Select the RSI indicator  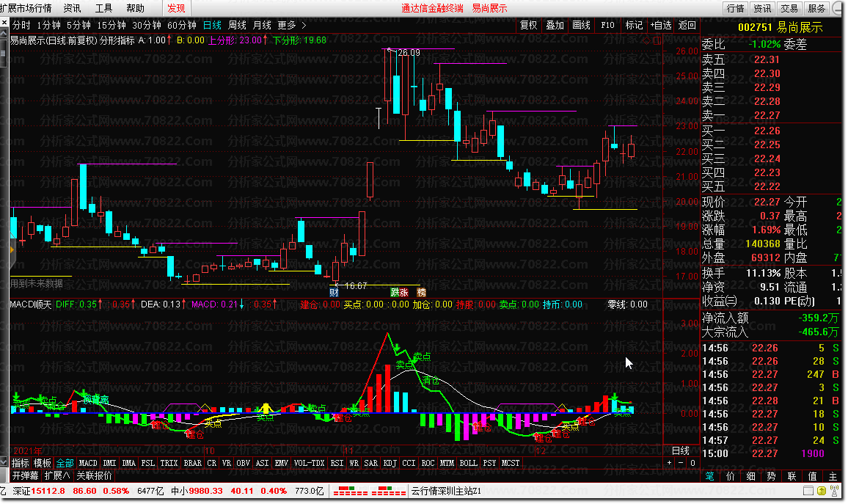pos(337,464)
